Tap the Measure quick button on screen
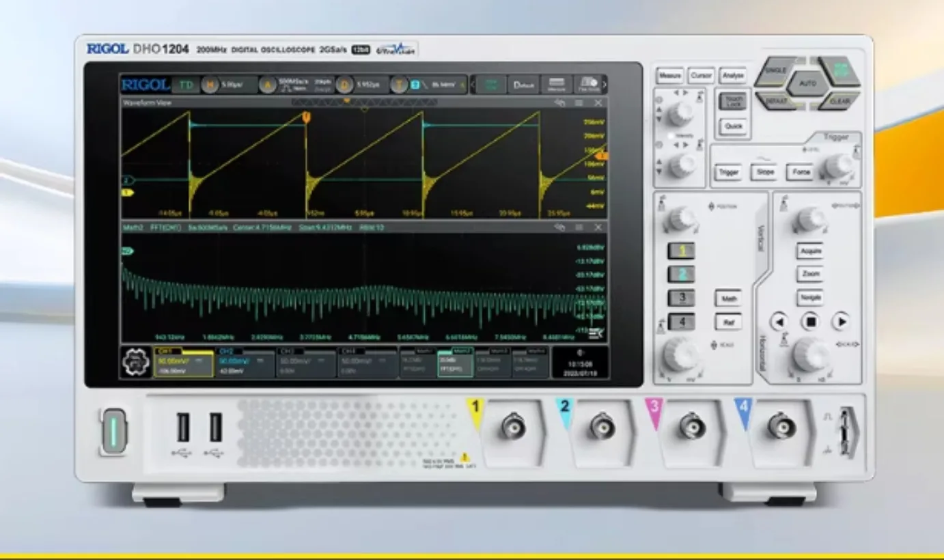Viewport: 944px width, 560px height. (557, 85)
